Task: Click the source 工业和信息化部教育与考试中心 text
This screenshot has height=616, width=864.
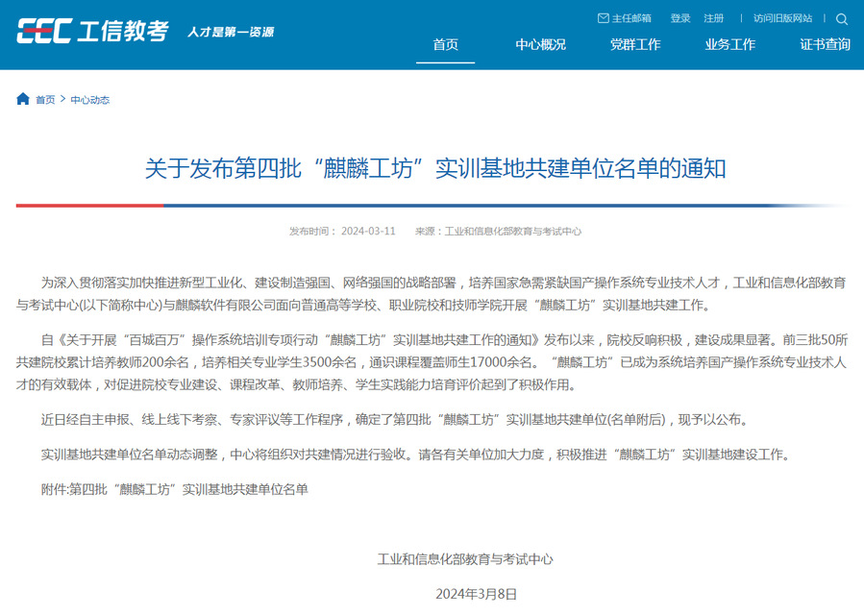Action: pos(512,232)
